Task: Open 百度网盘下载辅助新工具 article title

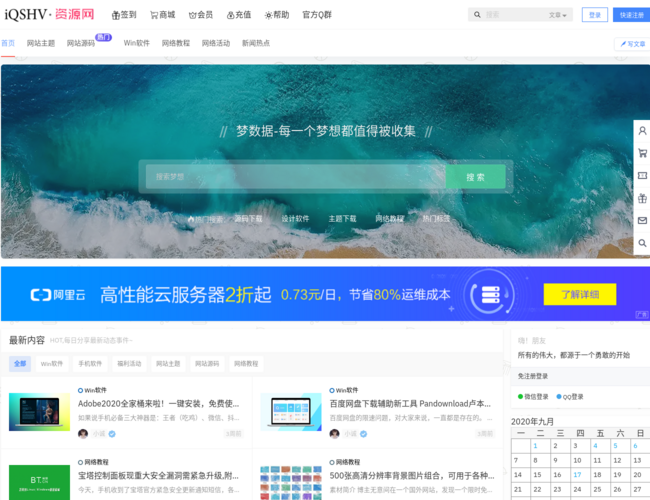Action: [410, 403]
